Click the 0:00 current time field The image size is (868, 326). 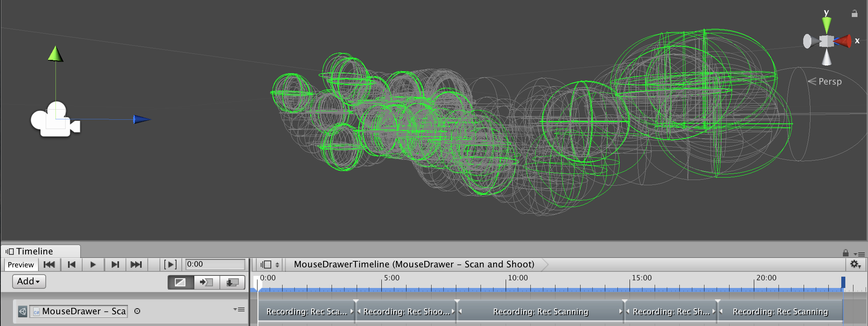[215, 265]
